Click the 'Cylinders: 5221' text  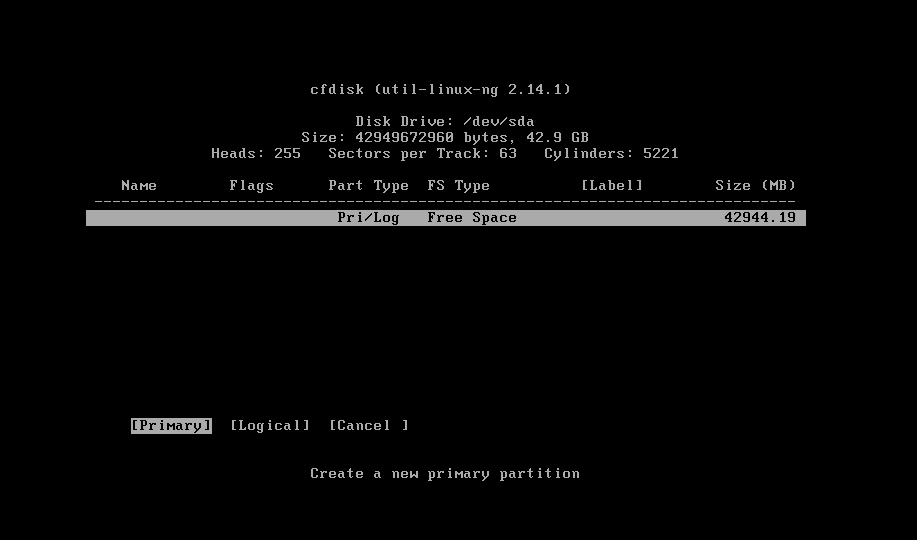point(611,153)
